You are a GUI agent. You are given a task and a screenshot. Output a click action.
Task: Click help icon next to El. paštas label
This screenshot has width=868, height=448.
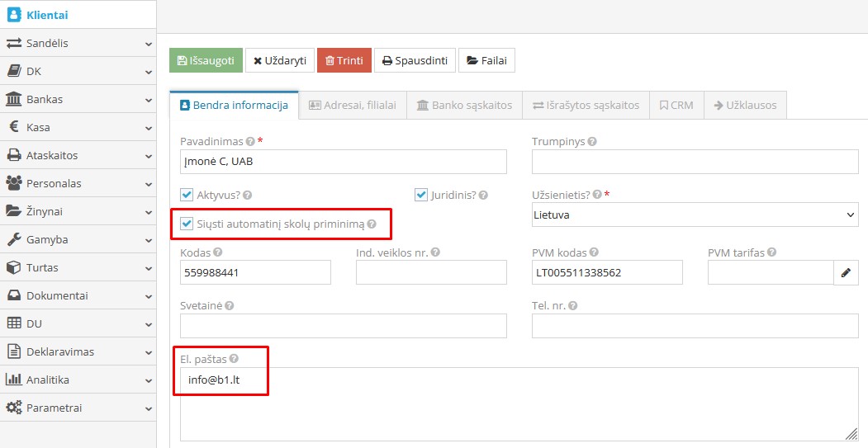pyautogui.click(x=234, y=360)
